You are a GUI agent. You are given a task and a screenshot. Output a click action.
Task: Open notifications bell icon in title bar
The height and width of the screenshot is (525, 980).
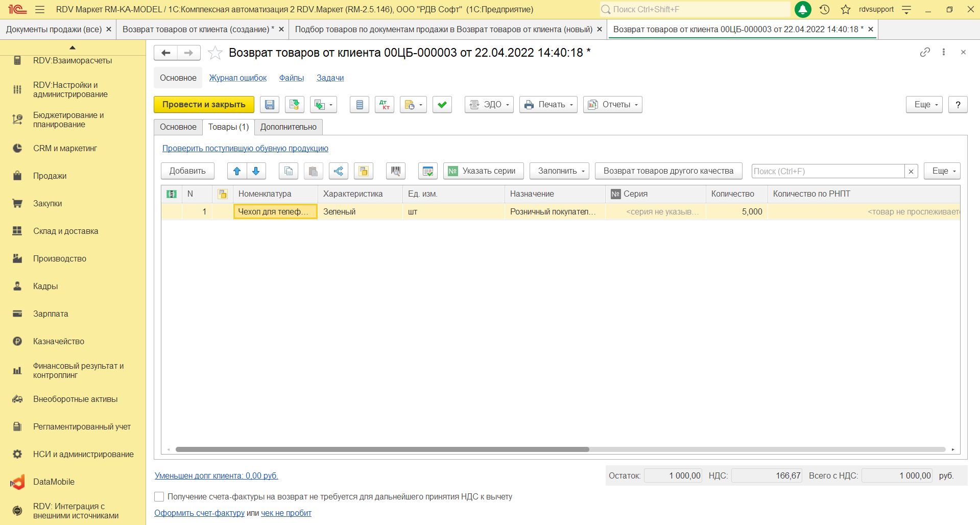tap(803, 9)
